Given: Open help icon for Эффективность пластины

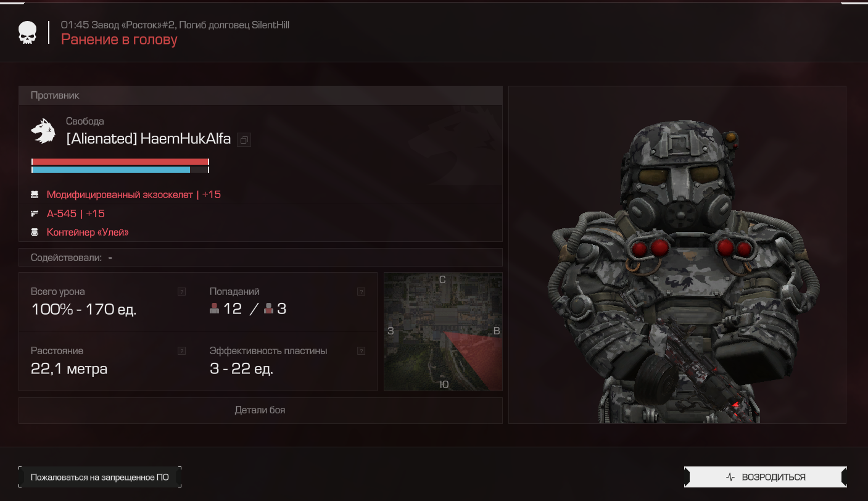Looking at the screenshot, I should coord(361,350).
